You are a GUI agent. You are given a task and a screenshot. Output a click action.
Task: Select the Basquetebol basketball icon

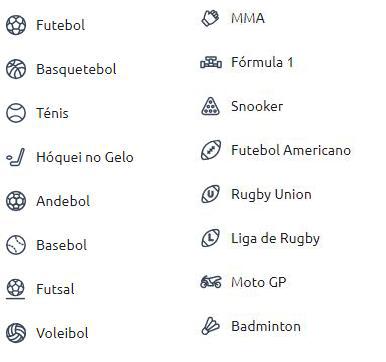(x=16, y=69)
